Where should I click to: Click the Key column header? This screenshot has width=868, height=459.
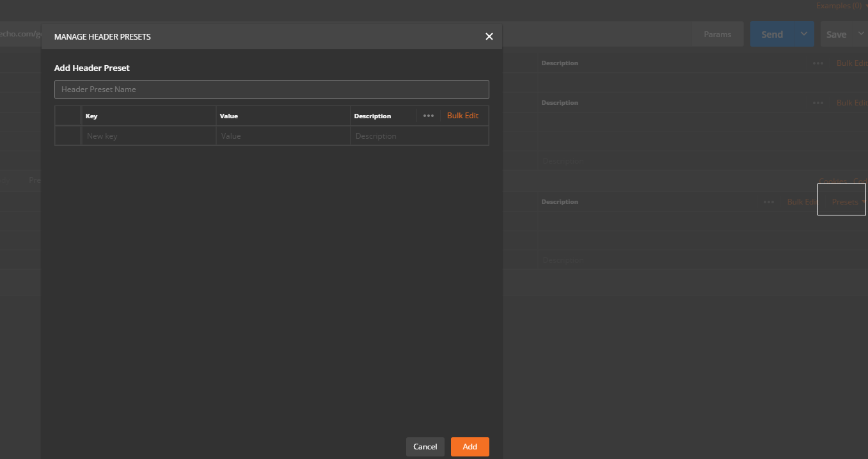pos(91,116)
